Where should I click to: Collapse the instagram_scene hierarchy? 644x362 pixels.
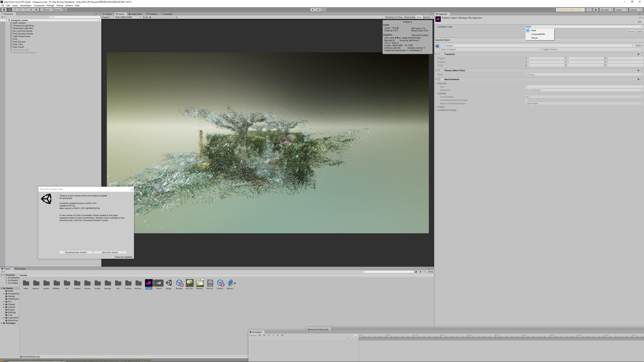[x=6, y=20]
